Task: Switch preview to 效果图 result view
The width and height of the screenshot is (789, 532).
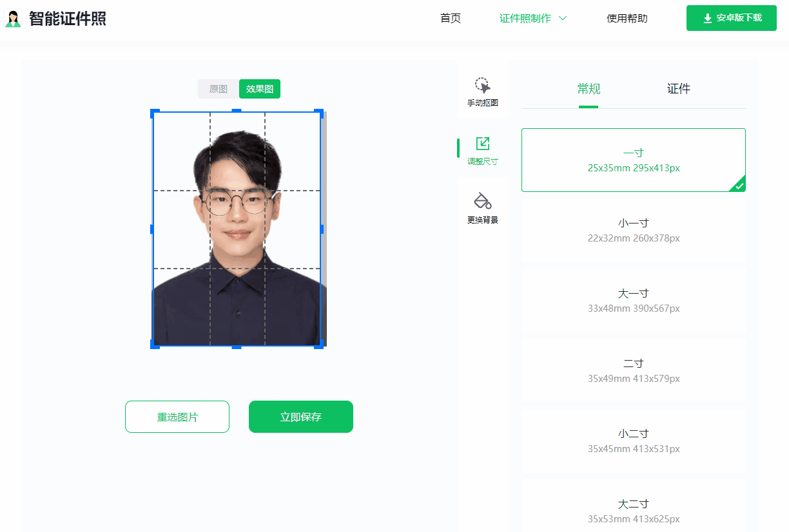Action: click(x=260, y=89)
